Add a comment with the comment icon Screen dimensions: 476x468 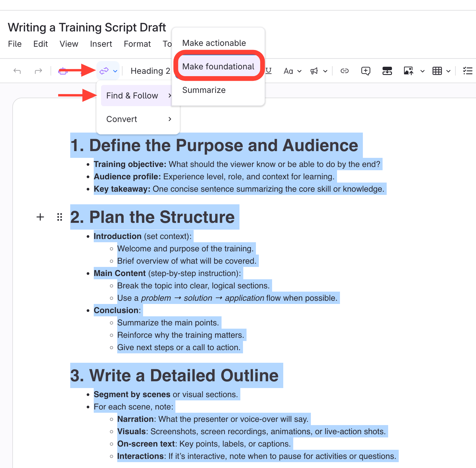click(366, 71)
